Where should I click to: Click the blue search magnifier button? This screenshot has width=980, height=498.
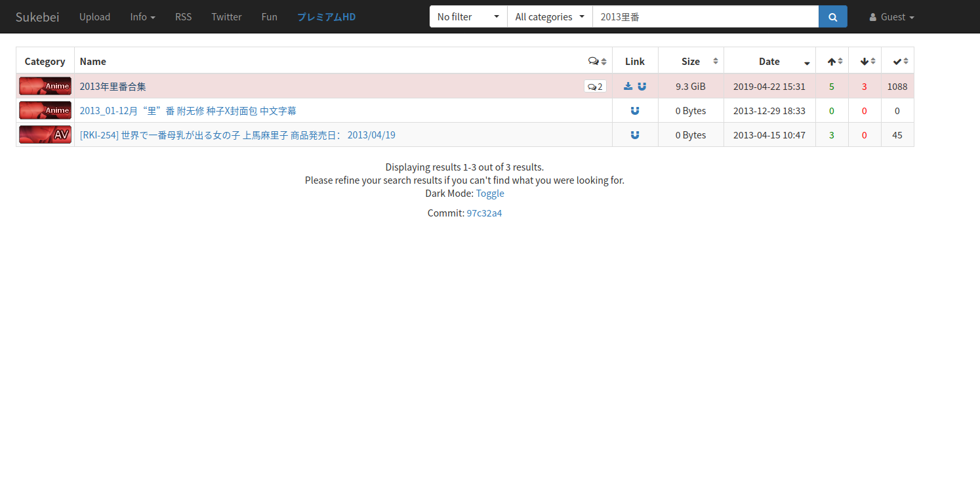(x=832, y=17)
